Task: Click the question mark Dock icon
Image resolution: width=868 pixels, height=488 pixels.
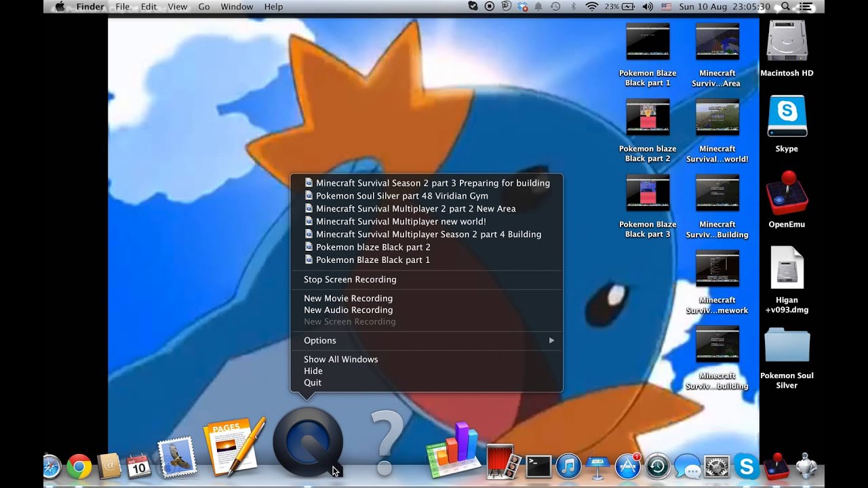Action: coord(386,442)
